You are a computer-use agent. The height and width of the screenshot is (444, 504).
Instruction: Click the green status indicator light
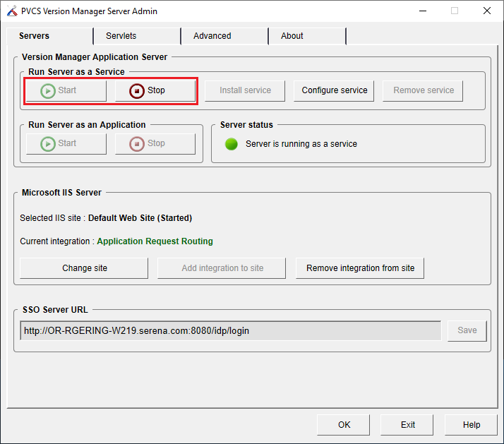231,144
